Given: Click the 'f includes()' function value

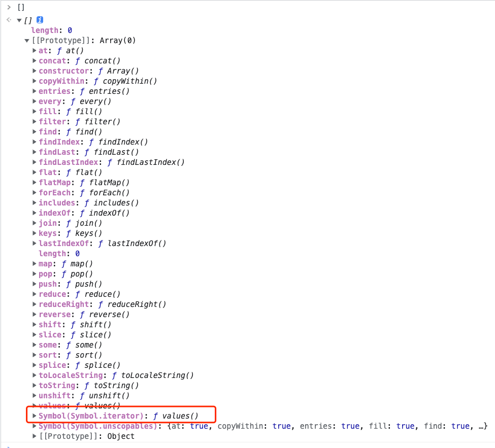Looking at the screenshot, I should [x=111, y=202].
